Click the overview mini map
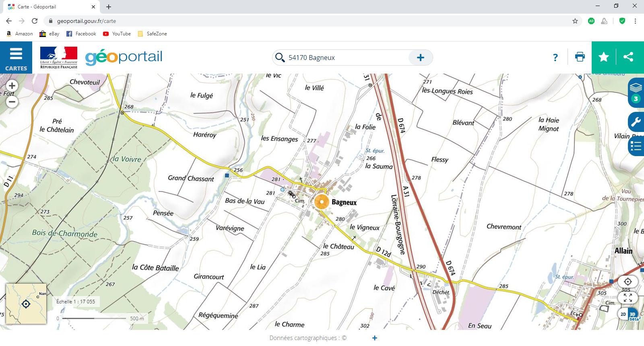The width and height of the screenshot is (644, 346). pos(26,304)
